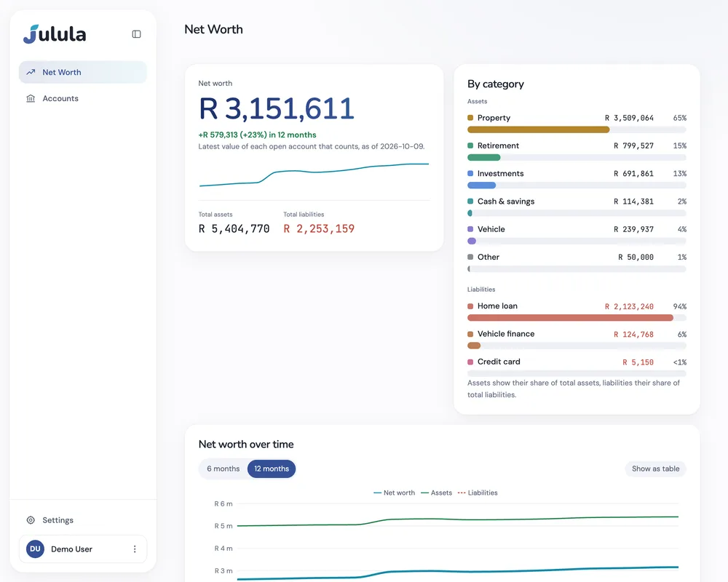Image resolution: width=728 pixels, height=582 pixels.
Task: Toggle Liabilities series in chart legend
Action: 478,493
